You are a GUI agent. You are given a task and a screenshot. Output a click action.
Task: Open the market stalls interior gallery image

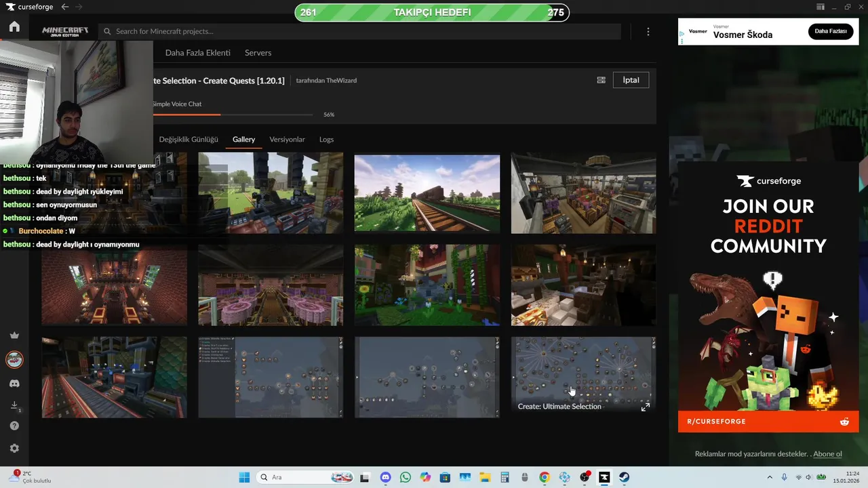click(x=583, y=194)
